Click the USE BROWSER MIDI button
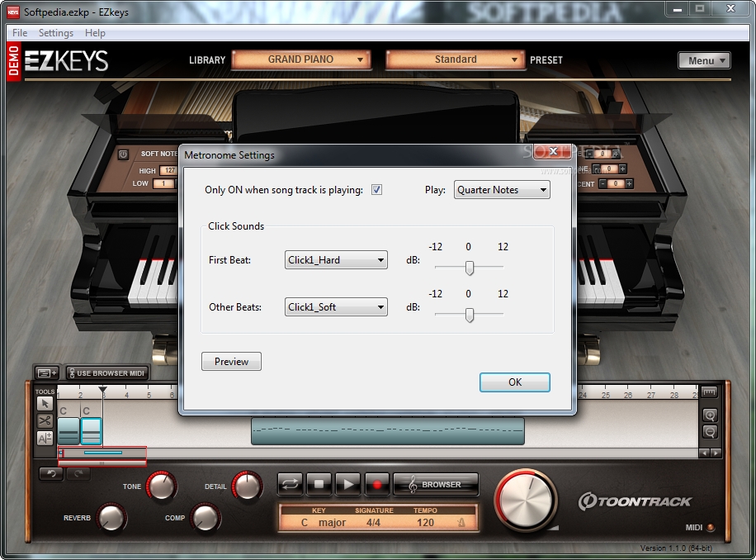 pyautogui.click(x=107, y=373)
